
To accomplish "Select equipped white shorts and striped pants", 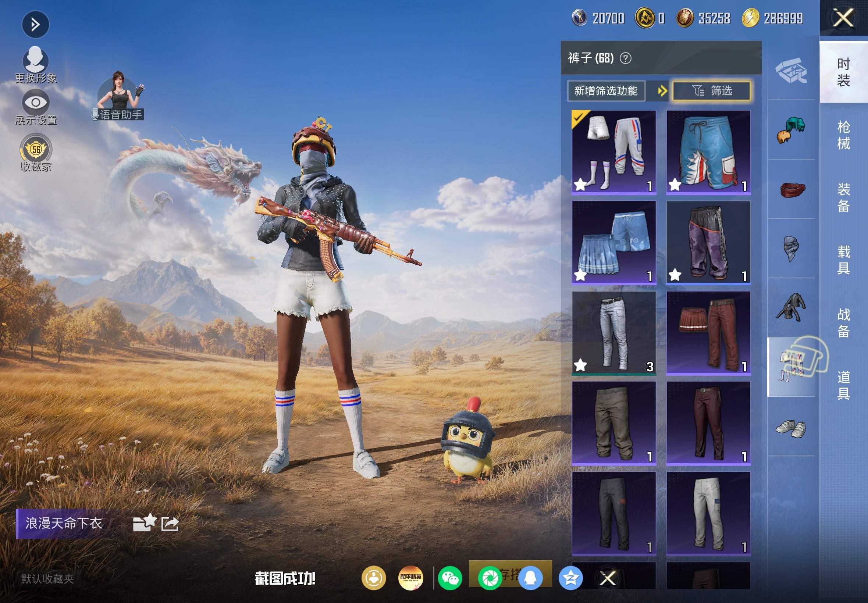I will [614, 152].
